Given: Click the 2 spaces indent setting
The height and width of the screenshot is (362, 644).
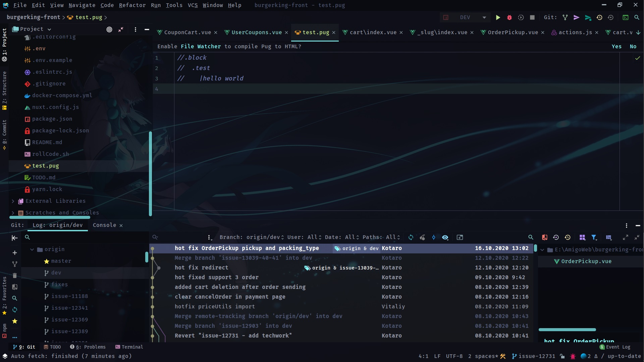Looking at the screenshot, I should click(483, 356).
